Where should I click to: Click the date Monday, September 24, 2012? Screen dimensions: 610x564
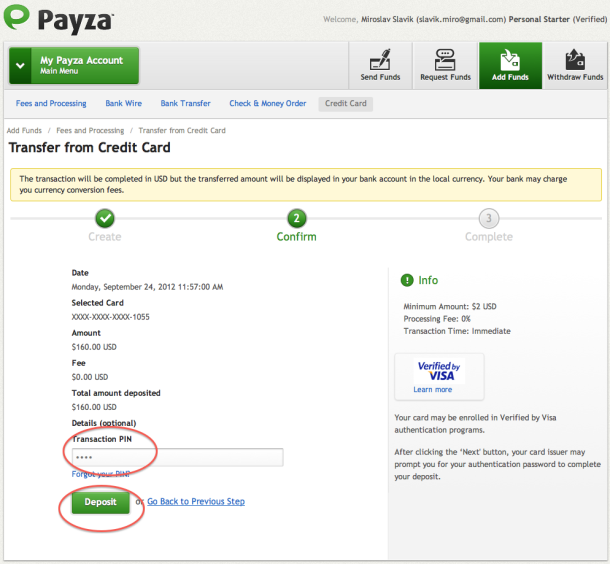(147, 287)
